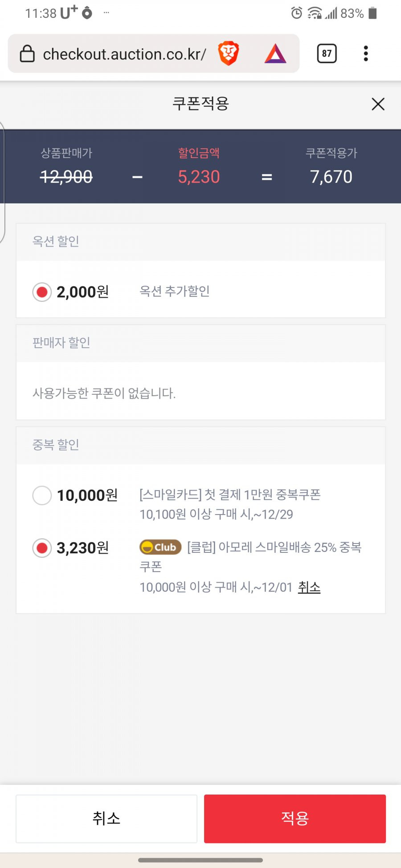Tap the alarm icon in status bar

[296, 13]
